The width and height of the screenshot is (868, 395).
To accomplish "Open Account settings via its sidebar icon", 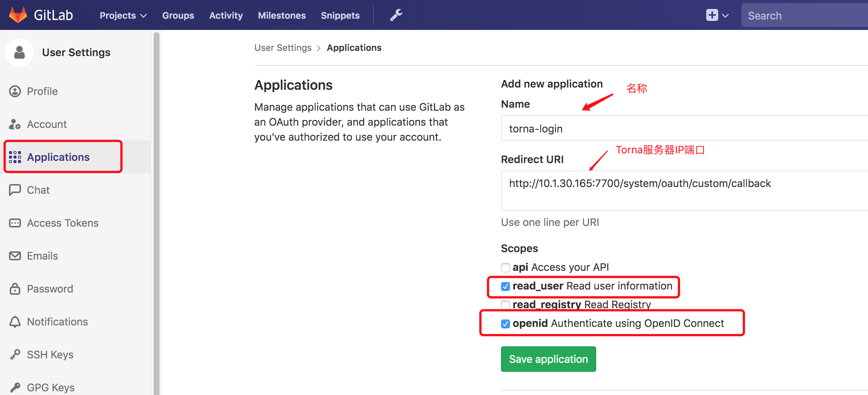I will (x=15, y=124).
